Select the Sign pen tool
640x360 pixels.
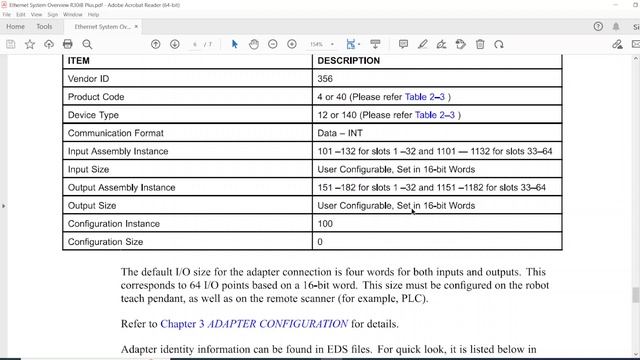pos(442,44)
